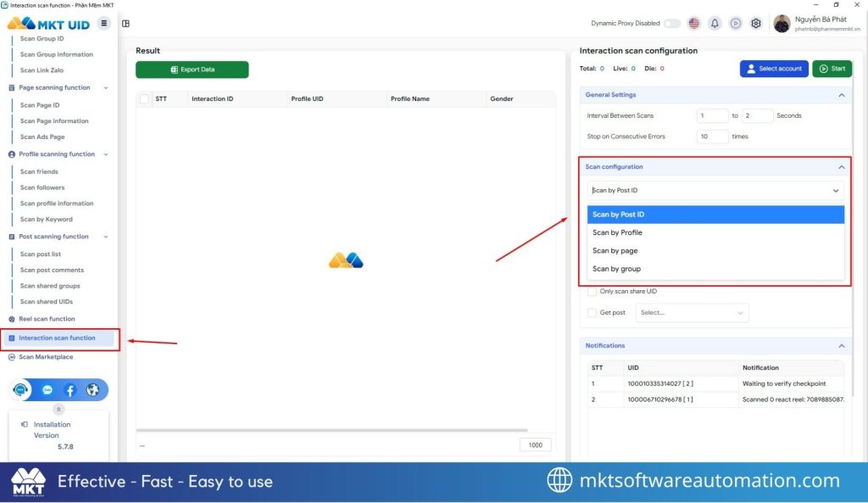
Task: Open settings via the gear icon
Action: (756, 24)
